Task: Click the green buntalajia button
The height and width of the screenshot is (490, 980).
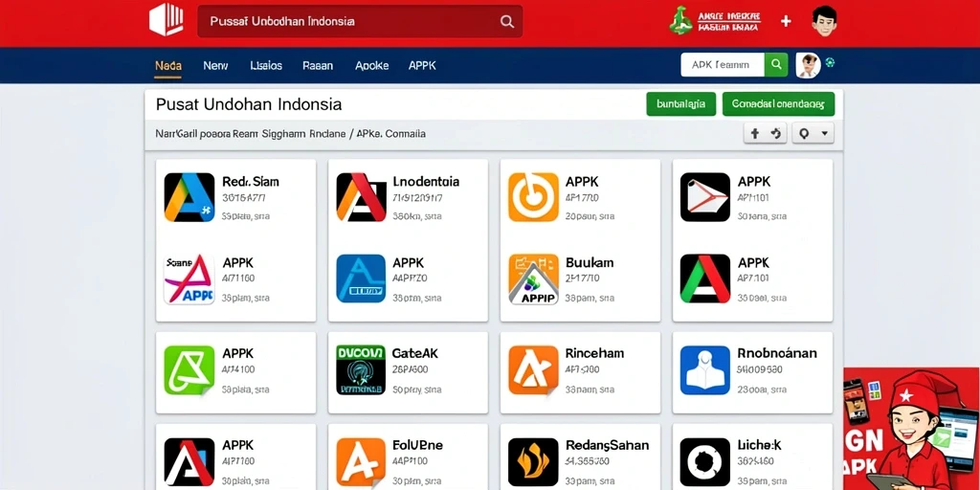Action: [x=681, y=103]
